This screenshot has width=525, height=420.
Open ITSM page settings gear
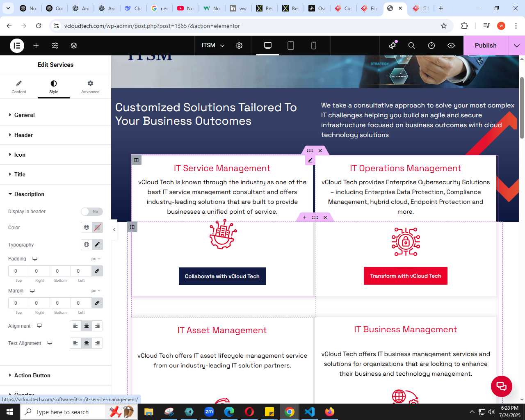pos(239,46)
